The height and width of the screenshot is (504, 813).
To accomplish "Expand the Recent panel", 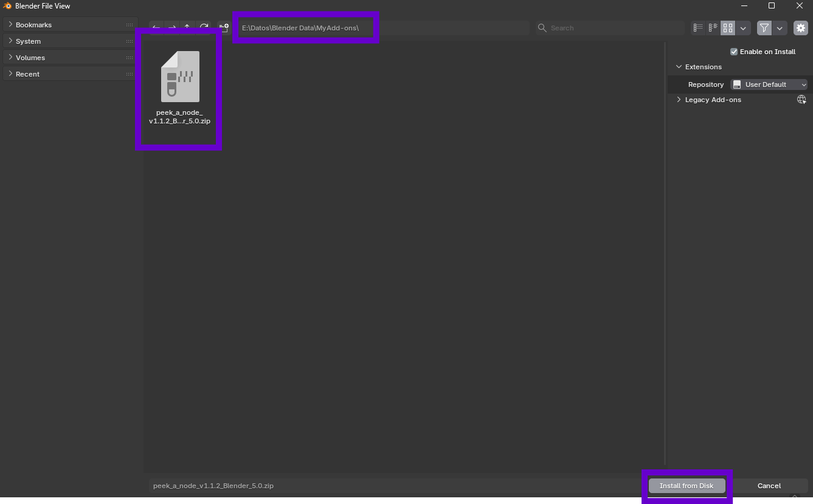I will tap(10, 74).
